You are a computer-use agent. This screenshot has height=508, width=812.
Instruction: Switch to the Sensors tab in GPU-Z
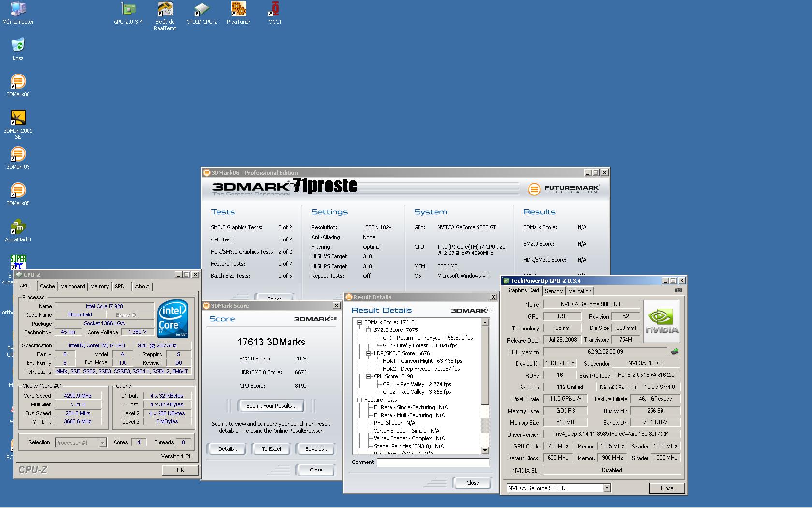(x=554, y=291)
